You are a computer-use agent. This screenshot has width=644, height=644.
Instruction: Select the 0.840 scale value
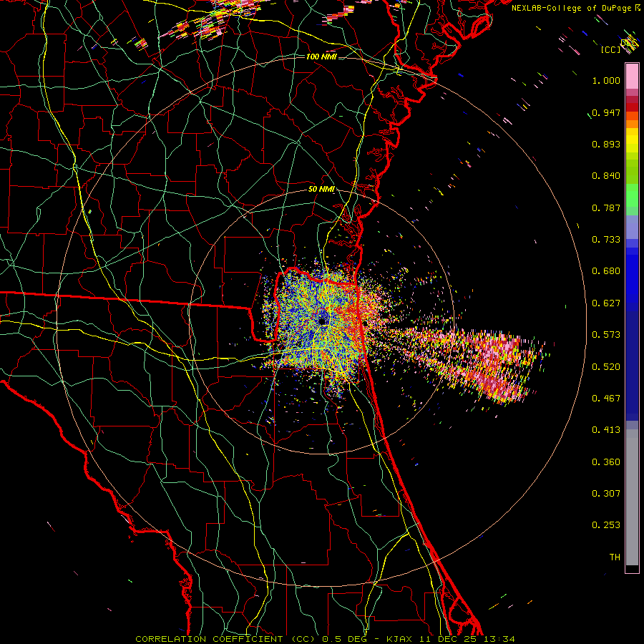[606, 176]
